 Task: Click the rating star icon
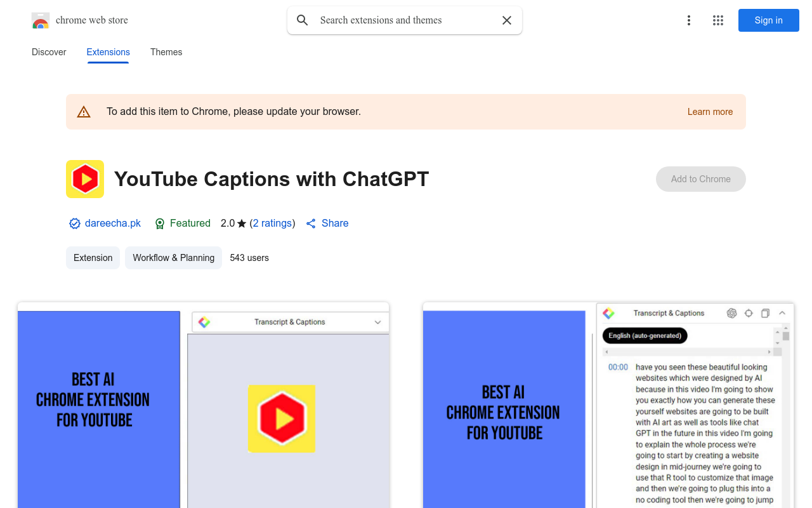click(242, 224)
